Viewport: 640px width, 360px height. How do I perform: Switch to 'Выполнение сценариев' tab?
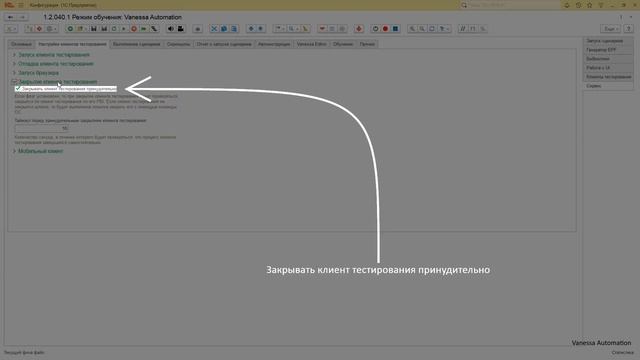pos(136,44)
